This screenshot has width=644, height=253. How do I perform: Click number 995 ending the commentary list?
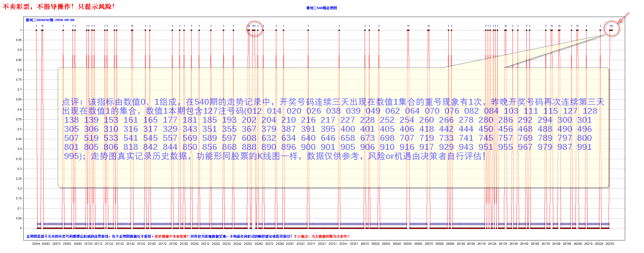point(72,156)
